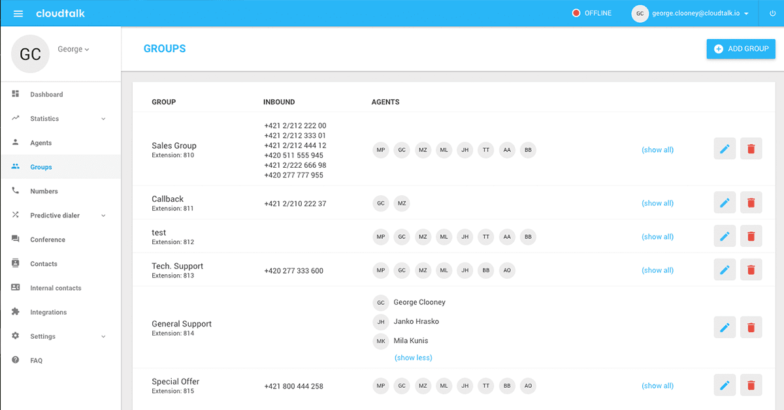Edit the test group
Image resolution: width=784 pixels, height=410 pixels.
pyautogui.click(x=725, y=237)
